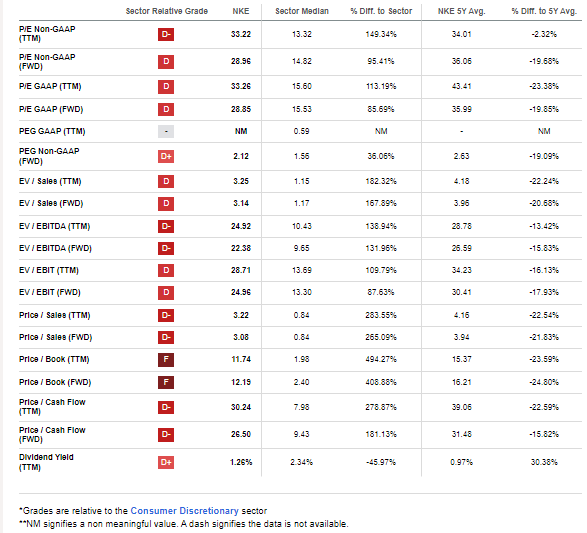The height and width of the screenshot is (533, 587).
Task: Select the Price / Sales (TTM) row label
Action: [x=55, y=315]
